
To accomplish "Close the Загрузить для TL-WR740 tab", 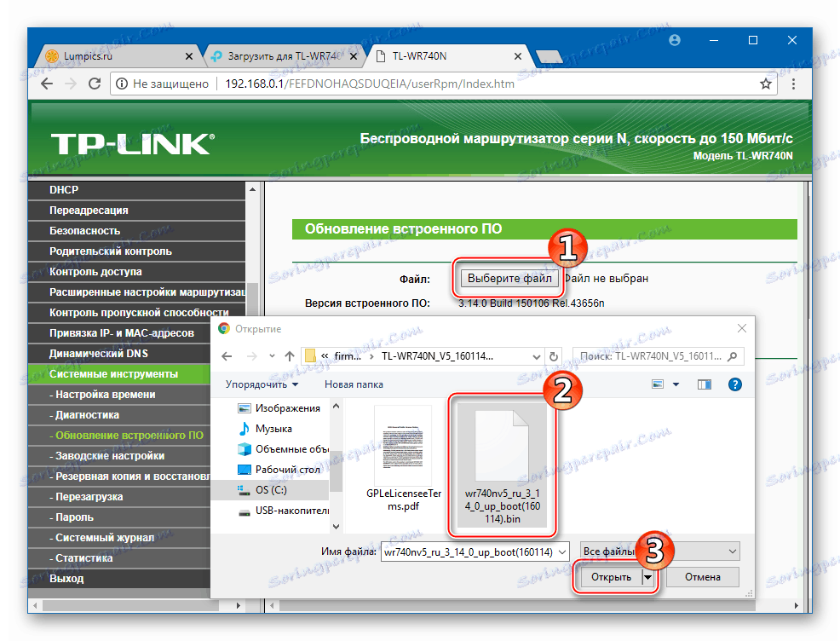I will pos(354,56).
